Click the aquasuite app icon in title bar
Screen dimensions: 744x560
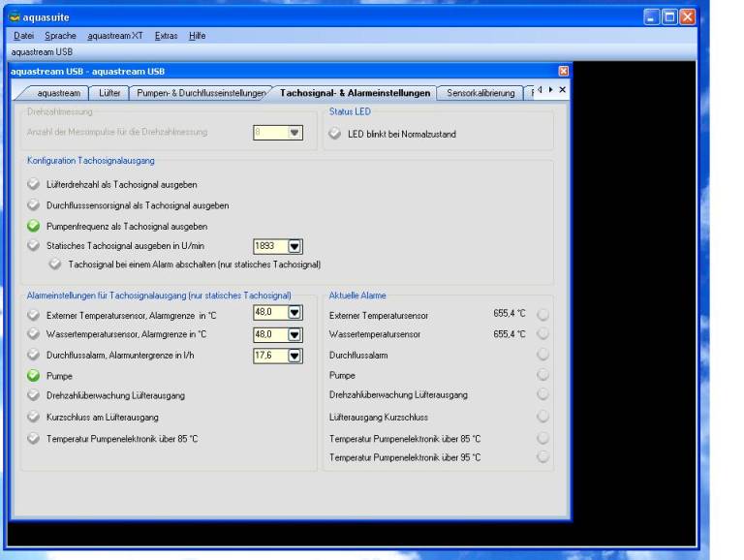tap(13, 17)
